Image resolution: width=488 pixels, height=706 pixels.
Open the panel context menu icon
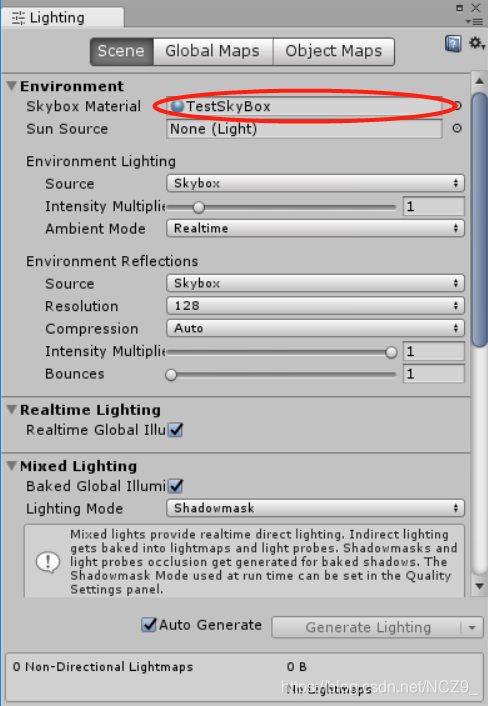click(x=474, y=22)
